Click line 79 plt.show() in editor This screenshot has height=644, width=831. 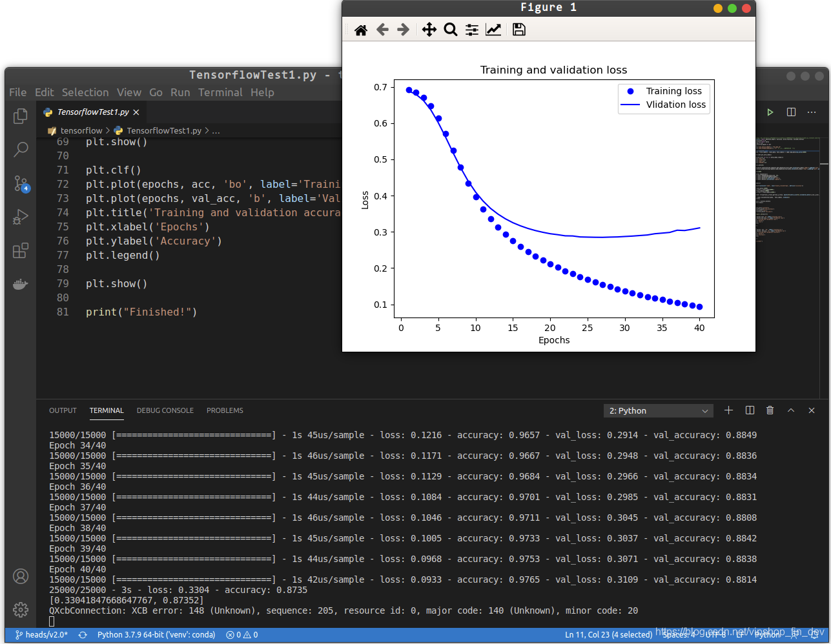[x=117, y=284]
